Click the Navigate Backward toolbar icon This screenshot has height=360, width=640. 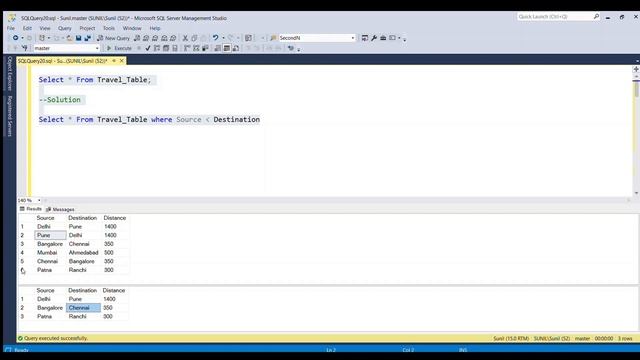tap(15, 38)
